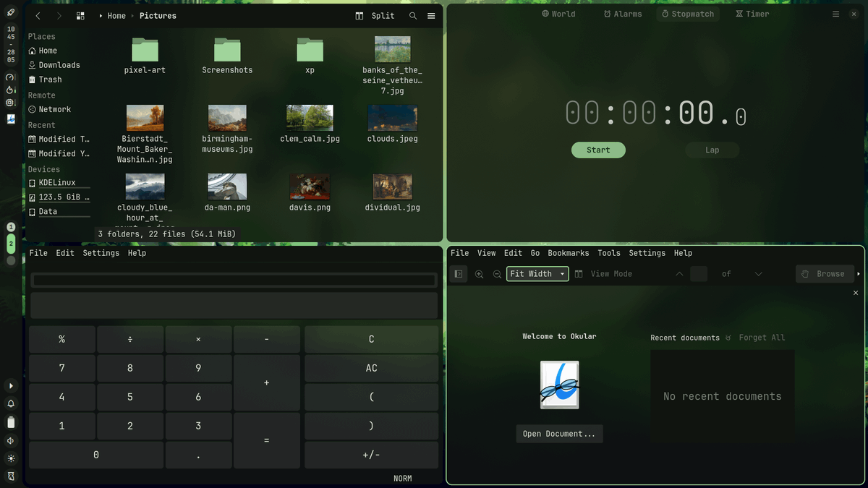Click the Open Document button
Screen dimensions: 868x488
[559, 434]
